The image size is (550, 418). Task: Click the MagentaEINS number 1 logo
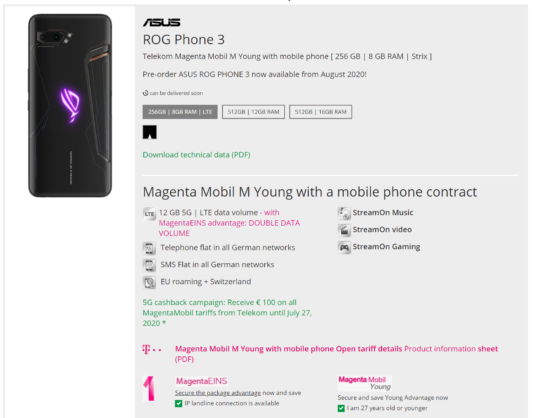point(149,389)
